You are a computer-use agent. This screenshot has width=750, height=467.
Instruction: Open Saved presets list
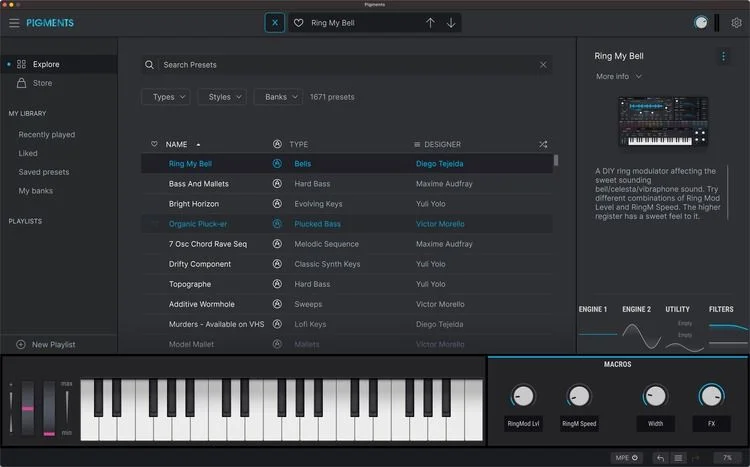tap(44, 172)
